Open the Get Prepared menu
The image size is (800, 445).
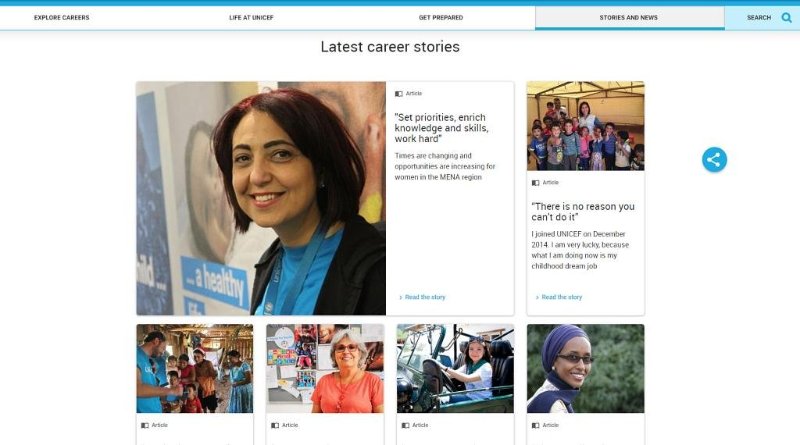[x=441, y=17]
